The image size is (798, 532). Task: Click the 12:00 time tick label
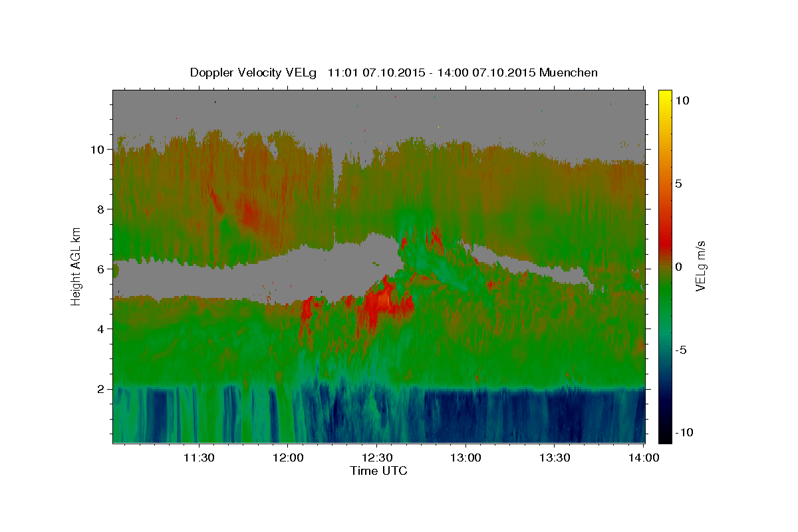click(x=288, y=458)
